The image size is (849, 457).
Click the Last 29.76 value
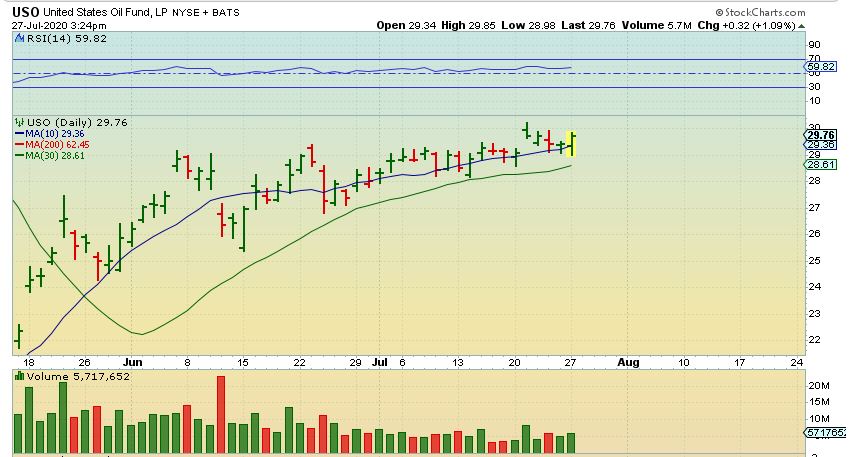pyautogui.click(x=589, y=25)
